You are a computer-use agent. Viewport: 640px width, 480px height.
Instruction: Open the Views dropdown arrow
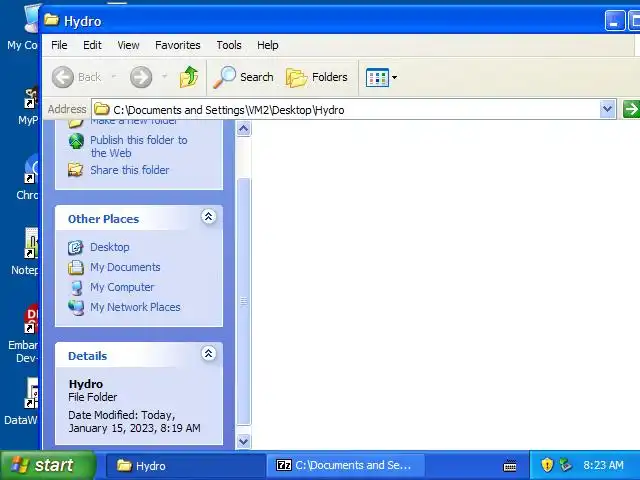[394, 77]
